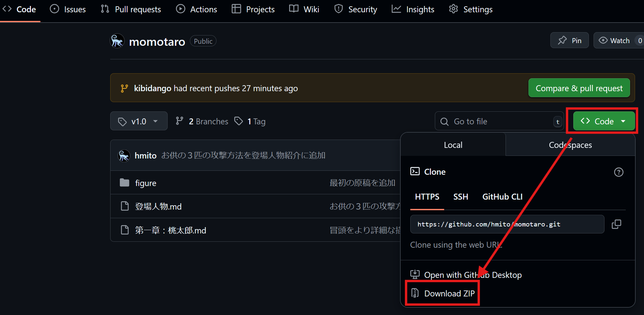Open the Issues tab

click(68, 9)
